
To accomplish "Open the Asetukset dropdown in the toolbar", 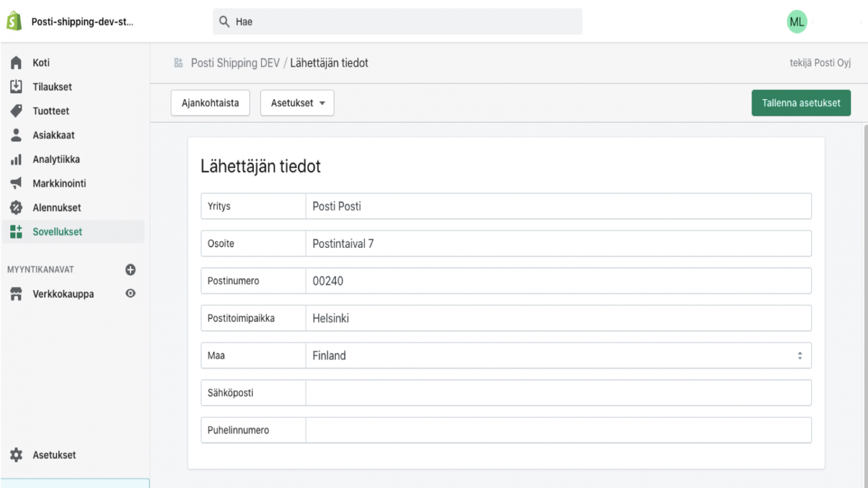I will coord(297,103).
